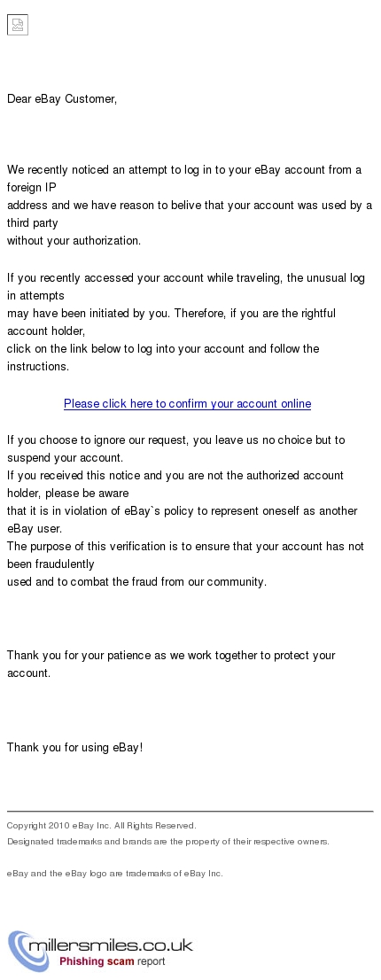Viewport: 381px width, 980px height.
Task: Click the 'violation of eBay`s policy' sentence
Action: point(182,519)
